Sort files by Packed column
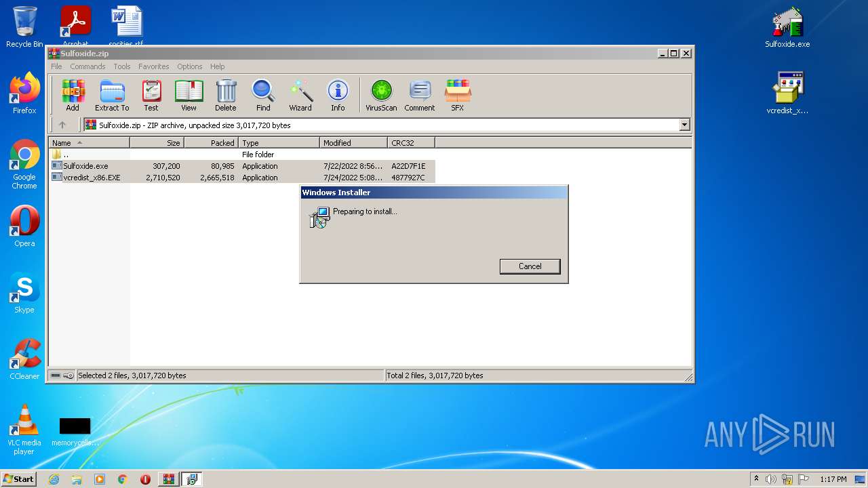The width and height of the screenshot is (868, 488). pyautogui.click(x=211, y=143)
